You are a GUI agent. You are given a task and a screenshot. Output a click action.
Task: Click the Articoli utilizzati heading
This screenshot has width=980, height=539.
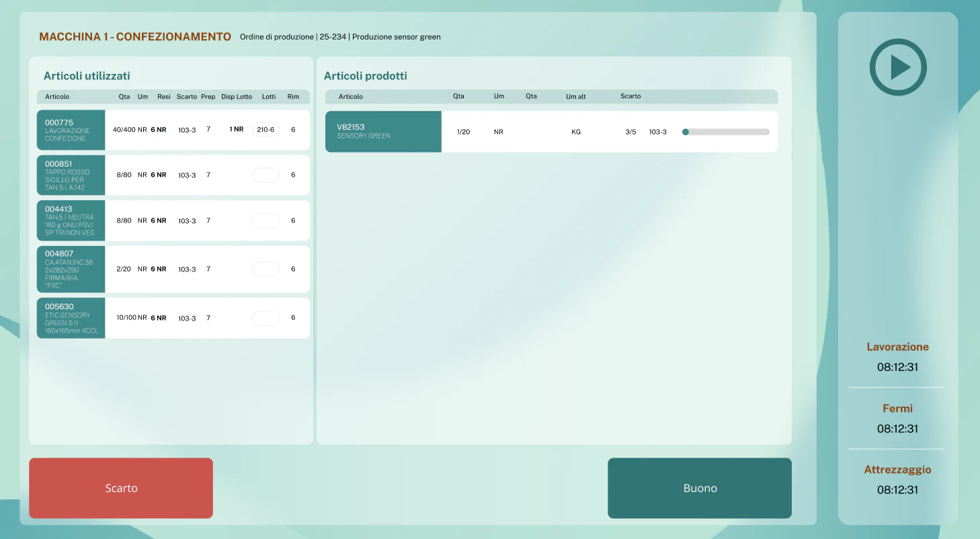[x=87, y=76]
